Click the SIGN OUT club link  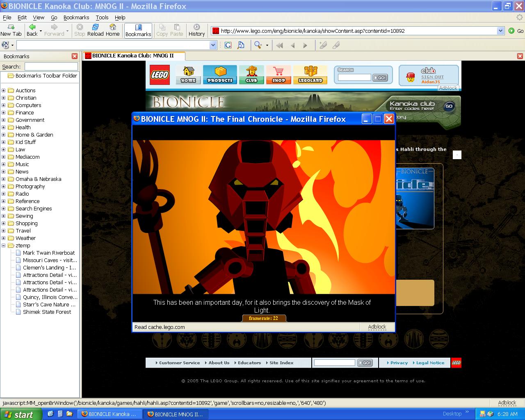432,77
